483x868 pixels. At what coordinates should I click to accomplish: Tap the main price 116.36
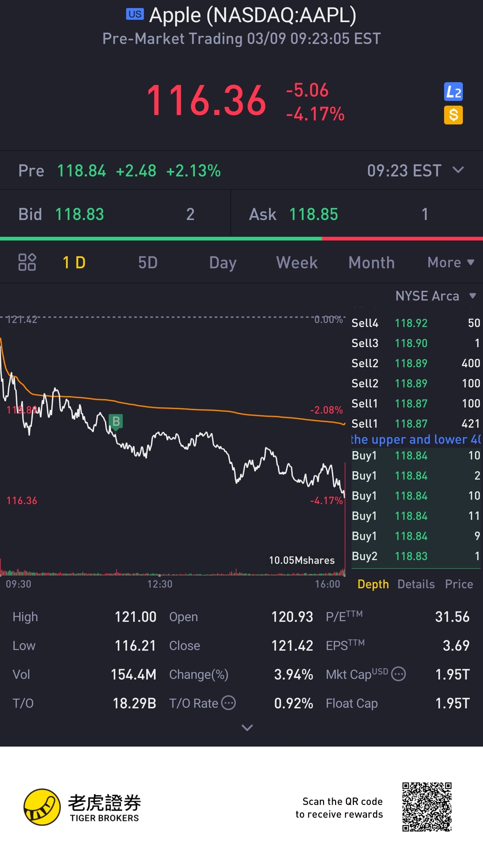coord(206,100)
